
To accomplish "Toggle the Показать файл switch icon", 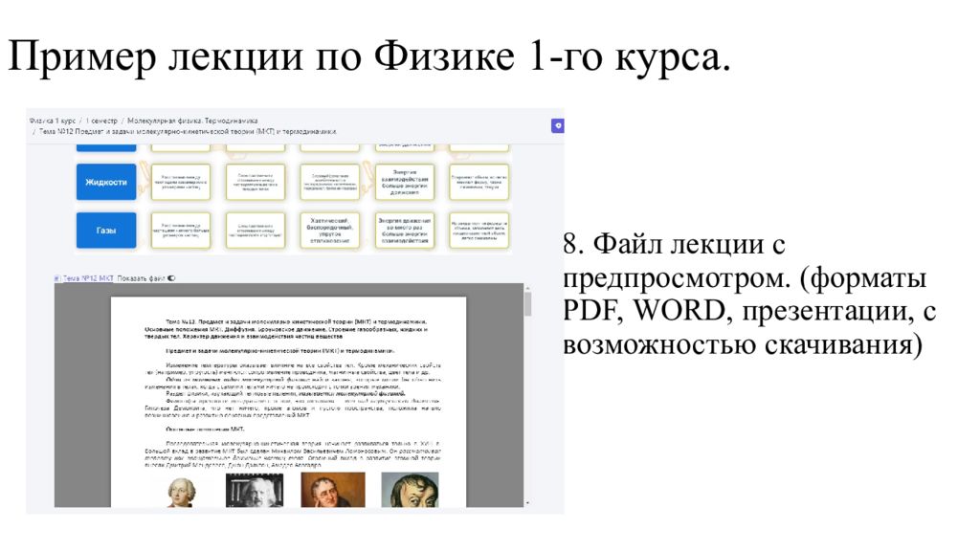I will [171, 278].
